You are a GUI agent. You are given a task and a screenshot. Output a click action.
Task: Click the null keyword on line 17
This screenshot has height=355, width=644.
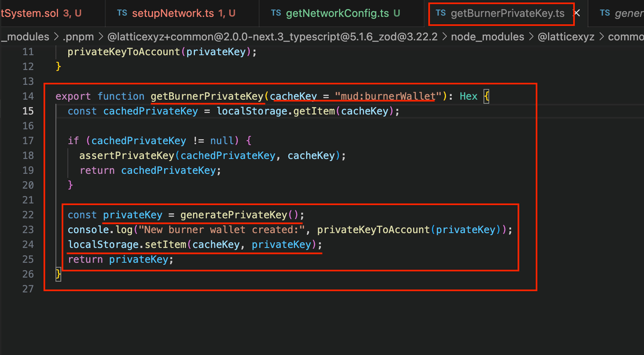pos(222,141)
